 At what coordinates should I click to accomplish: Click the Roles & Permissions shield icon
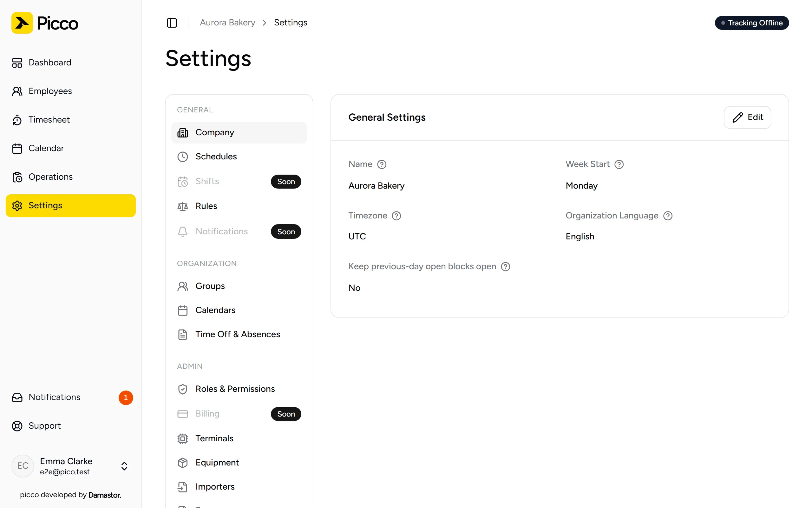pos(182,389)
